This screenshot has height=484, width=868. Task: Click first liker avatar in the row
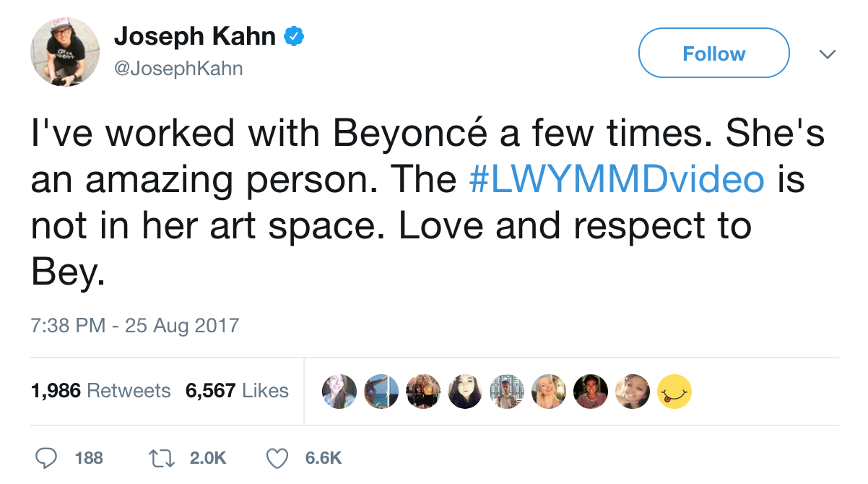[339, 391]
